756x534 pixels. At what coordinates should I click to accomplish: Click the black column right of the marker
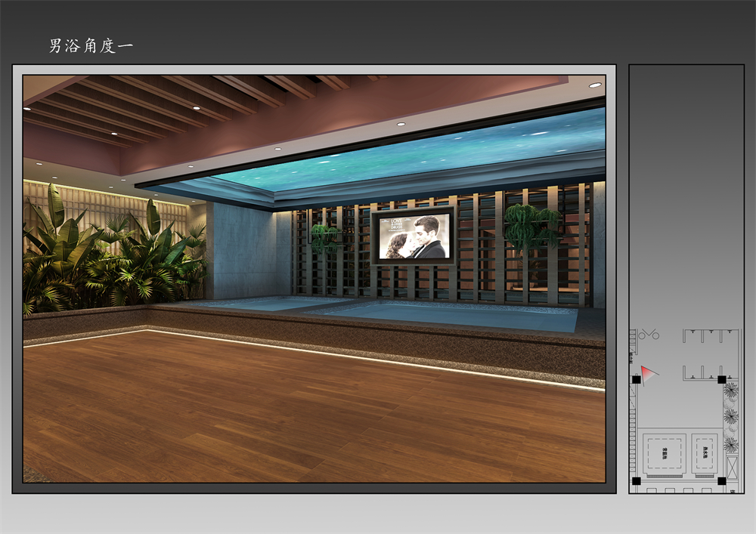point(722,379)
